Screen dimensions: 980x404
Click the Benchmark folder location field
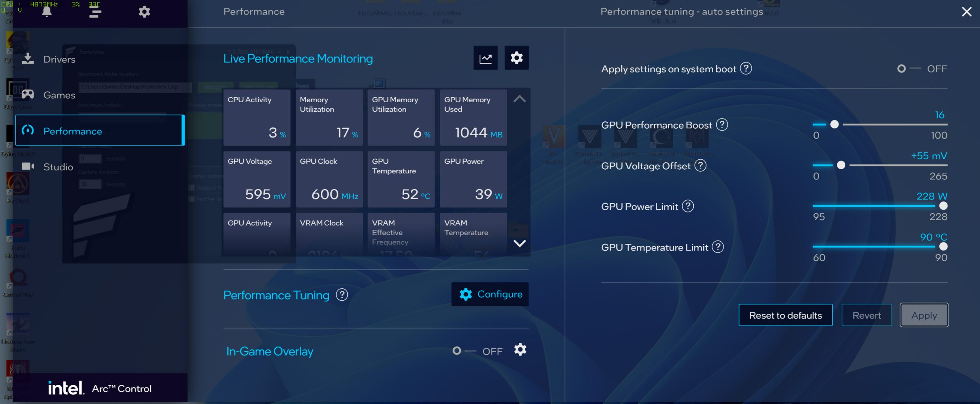click(135, 87)
